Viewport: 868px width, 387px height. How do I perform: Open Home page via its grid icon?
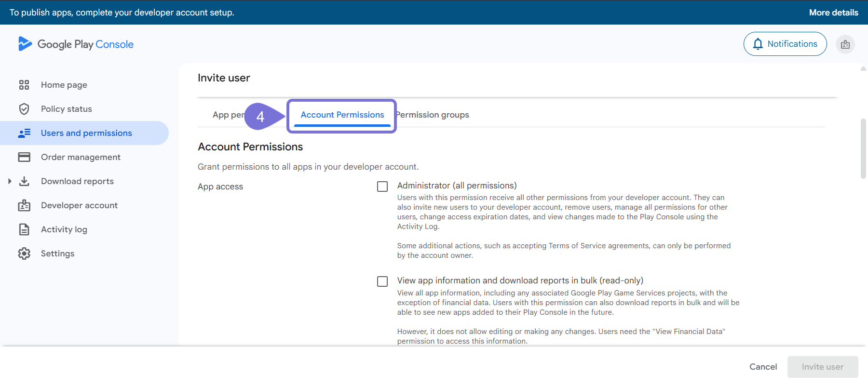[x=24, y=85]
